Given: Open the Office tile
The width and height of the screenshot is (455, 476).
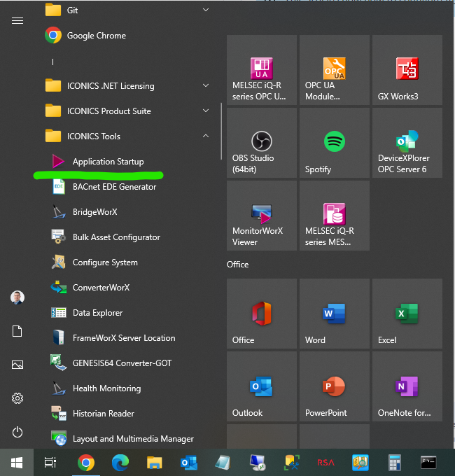Looking at the screenshot, I should point(262,314).
